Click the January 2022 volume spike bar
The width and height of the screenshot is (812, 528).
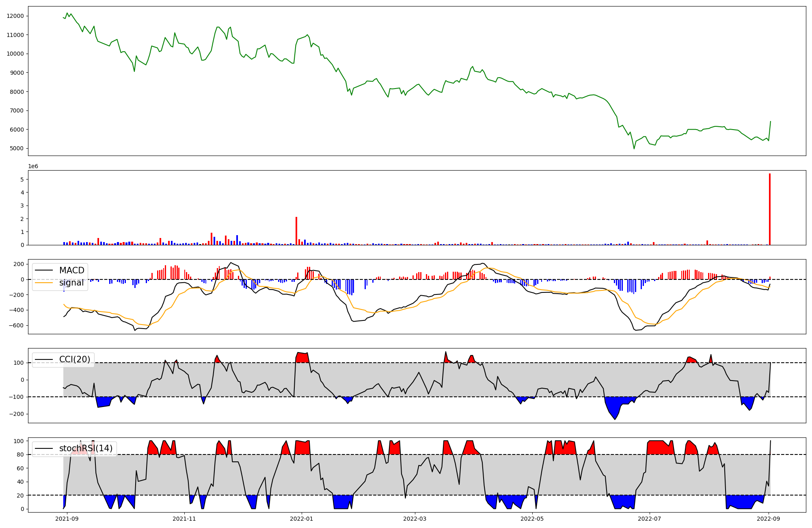[296, 231]
